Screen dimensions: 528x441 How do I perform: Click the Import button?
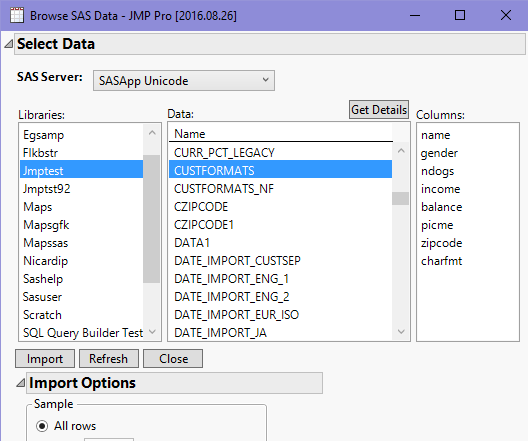coord(45,359)
